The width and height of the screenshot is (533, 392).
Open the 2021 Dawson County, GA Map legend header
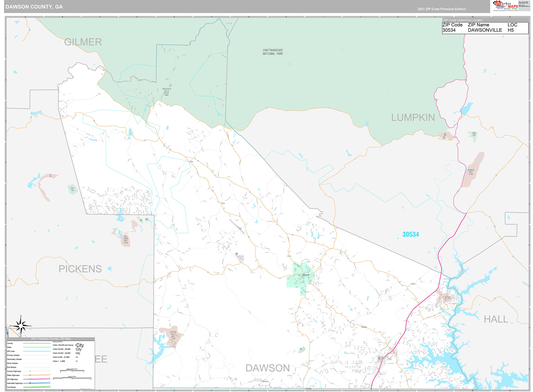tap(51, 339)
